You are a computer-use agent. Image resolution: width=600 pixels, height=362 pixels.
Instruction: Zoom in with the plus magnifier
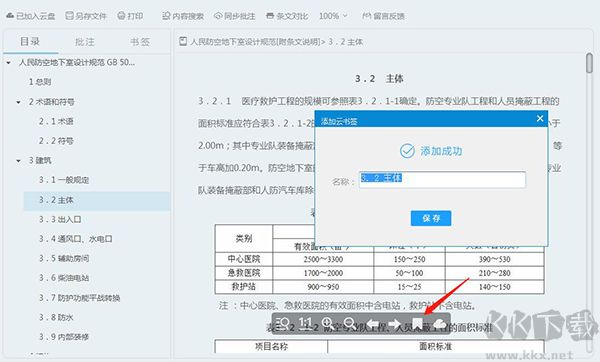328,324
